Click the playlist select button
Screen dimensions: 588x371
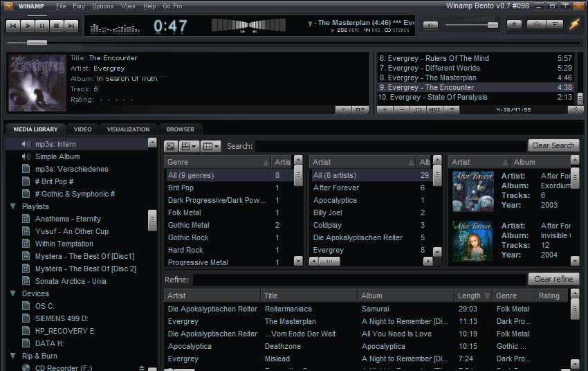419,109
